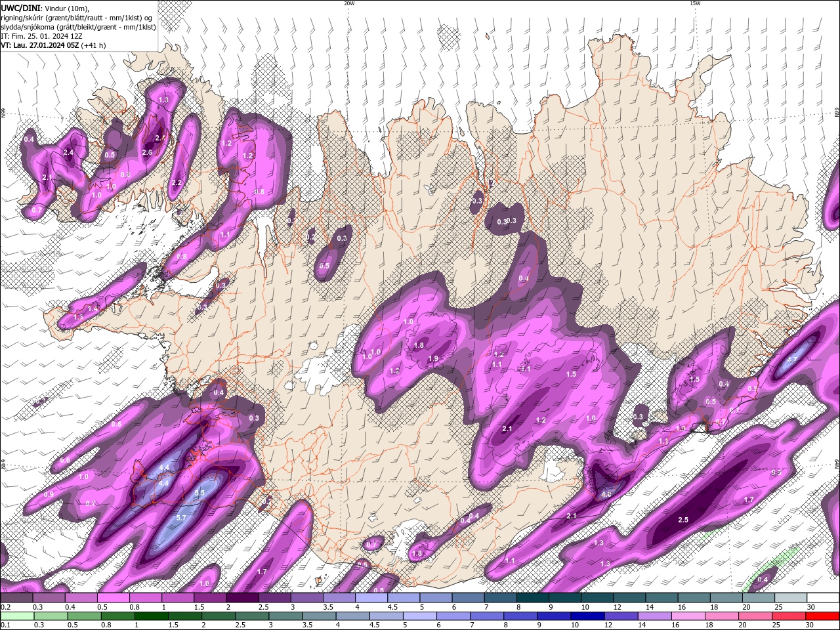Viewport: 840px width, 630px height.
Task: Choose the pink 18–20 swatch in the lower legend
Action: pyautogui.click(x=722, y=616)
